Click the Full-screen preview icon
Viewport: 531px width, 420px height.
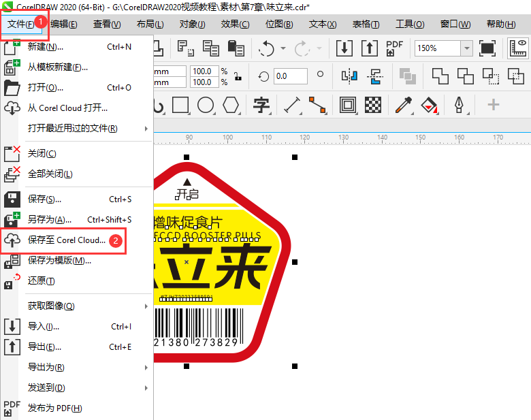(487, 48)
